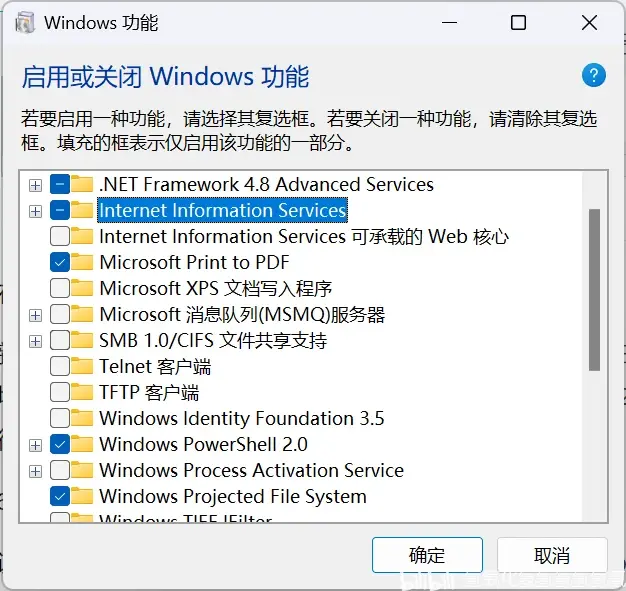Screen dimensions: 626x591
Task: Click the folder icon beside Windows PowerShell 2.0
Action: pyautogui.click(x=82, y=444)
